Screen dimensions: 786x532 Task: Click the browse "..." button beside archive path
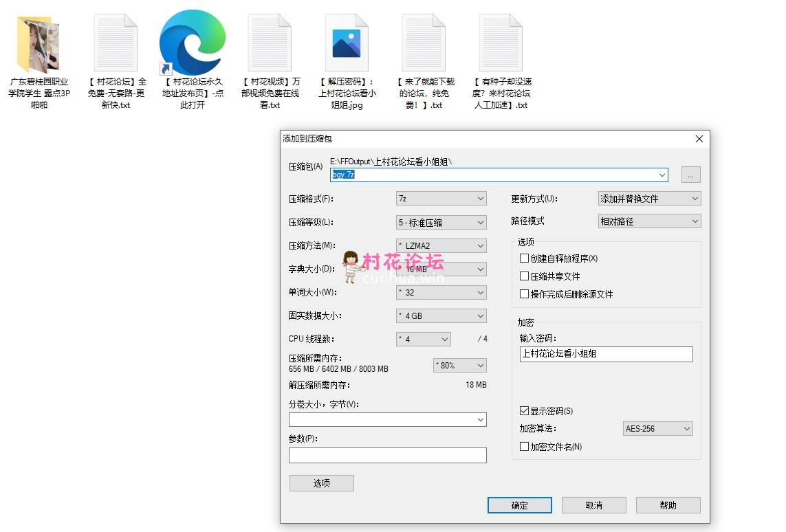click(x=691, y=175)
